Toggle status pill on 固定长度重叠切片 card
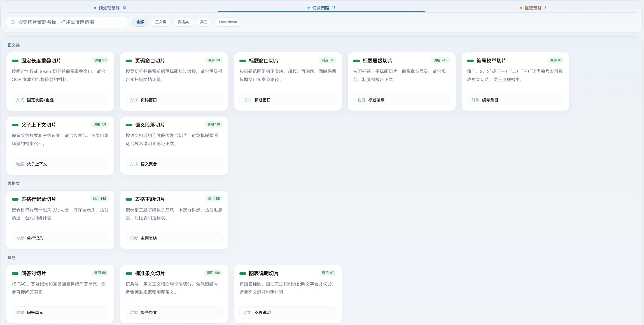The height and width of the screenshot is (325, 644). point(15,61)
